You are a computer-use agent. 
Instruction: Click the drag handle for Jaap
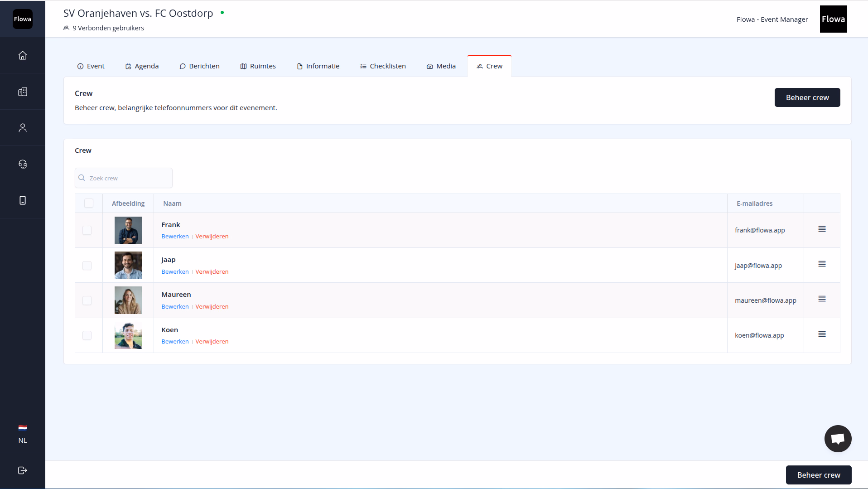click(x=822, y=264)
